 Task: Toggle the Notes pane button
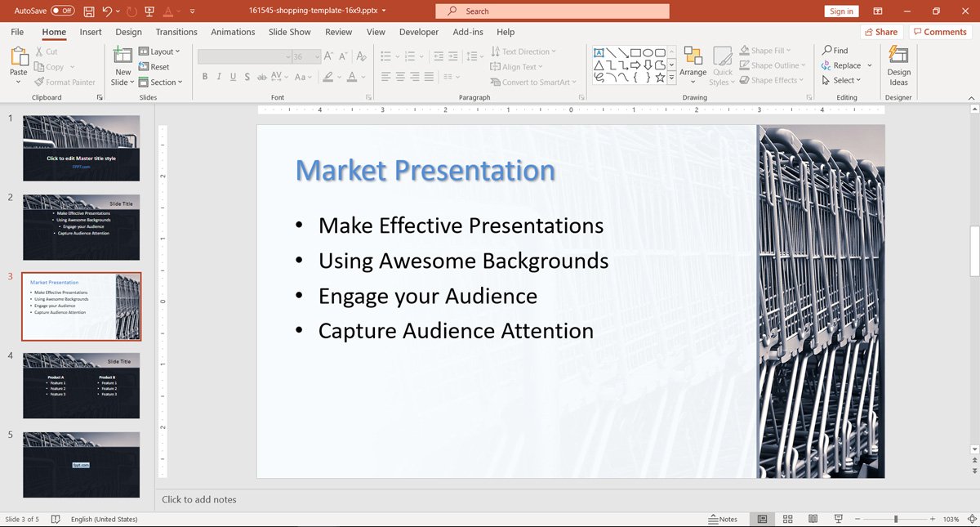[x=723, y=519]
